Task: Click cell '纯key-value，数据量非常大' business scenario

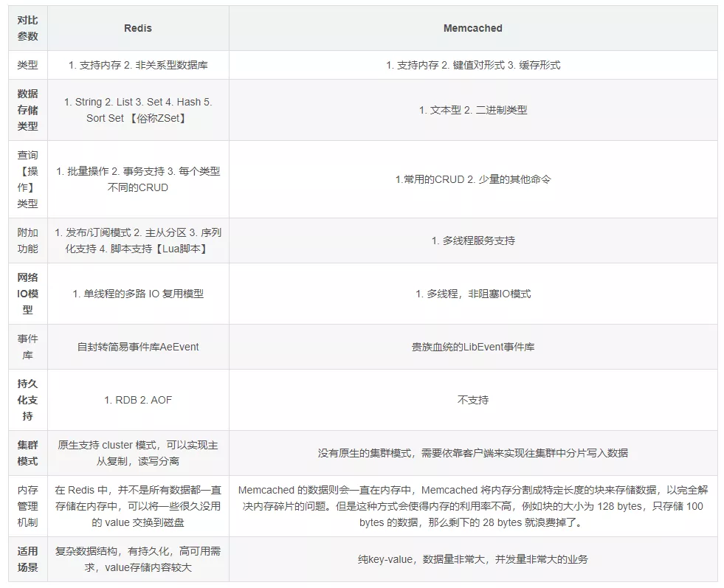Action: coord(473,559)
